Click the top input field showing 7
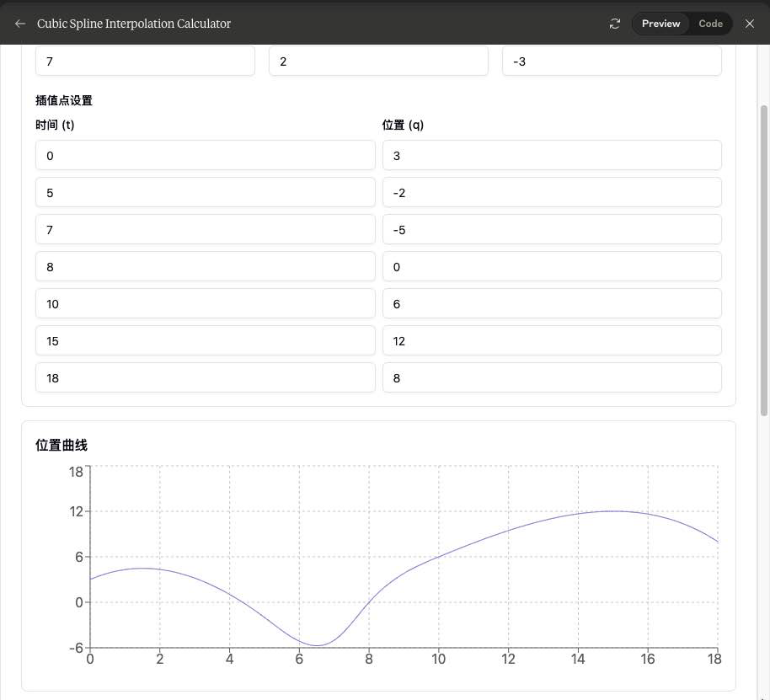The height and width of the screenshot is (700, 770). 146,61
